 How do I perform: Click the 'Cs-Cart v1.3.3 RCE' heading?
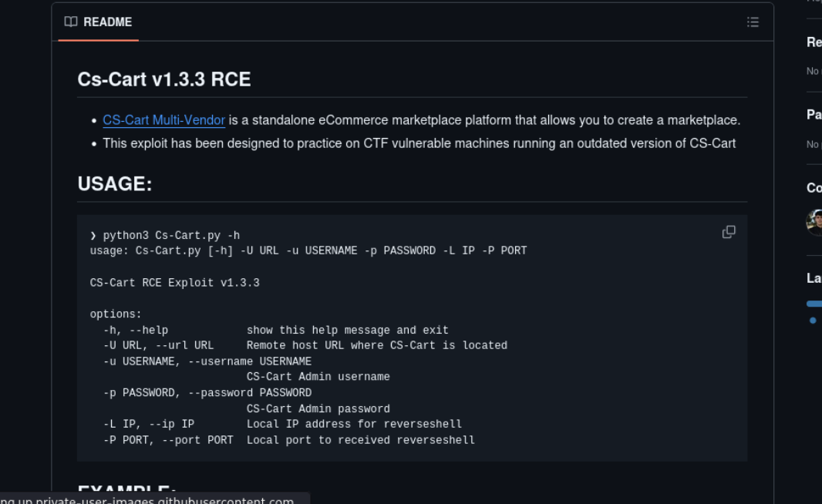163,79
